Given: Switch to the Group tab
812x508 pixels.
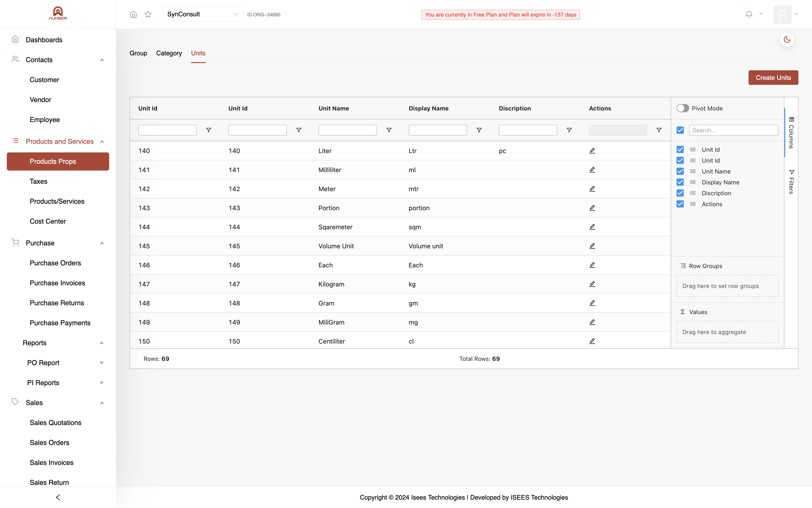Looking at the screenshot, I should (x=138, y=53).
